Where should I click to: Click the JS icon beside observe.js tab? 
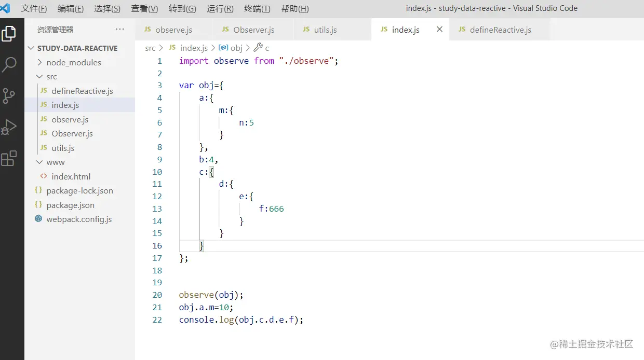[147, 30]
